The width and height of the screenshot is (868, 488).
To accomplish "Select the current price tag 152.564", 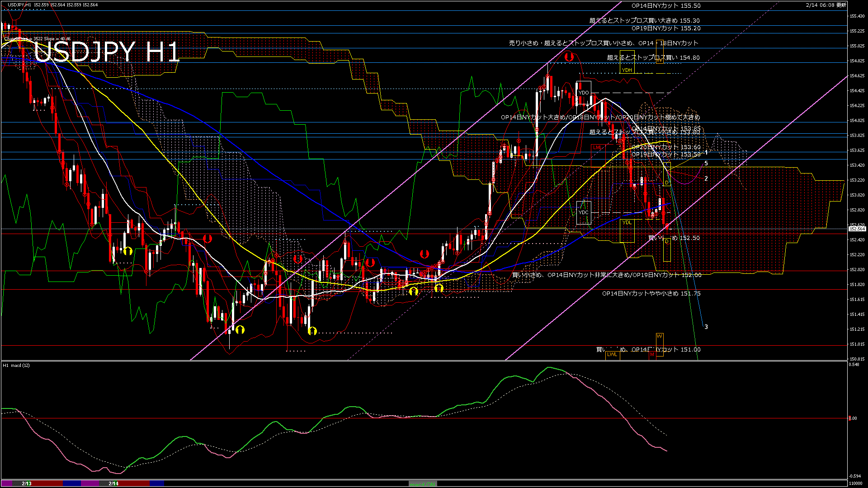I will point(857,229).
